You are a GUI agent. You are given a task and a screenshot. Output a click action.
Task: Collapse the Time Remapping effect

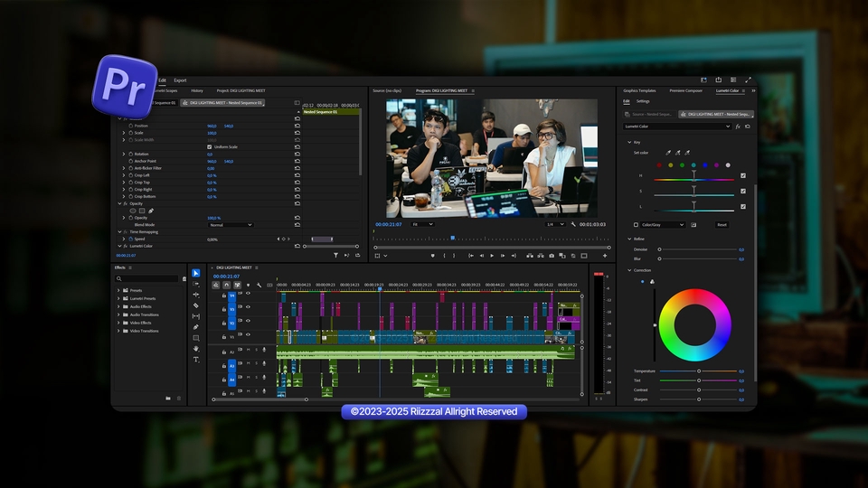pos(119,232)
